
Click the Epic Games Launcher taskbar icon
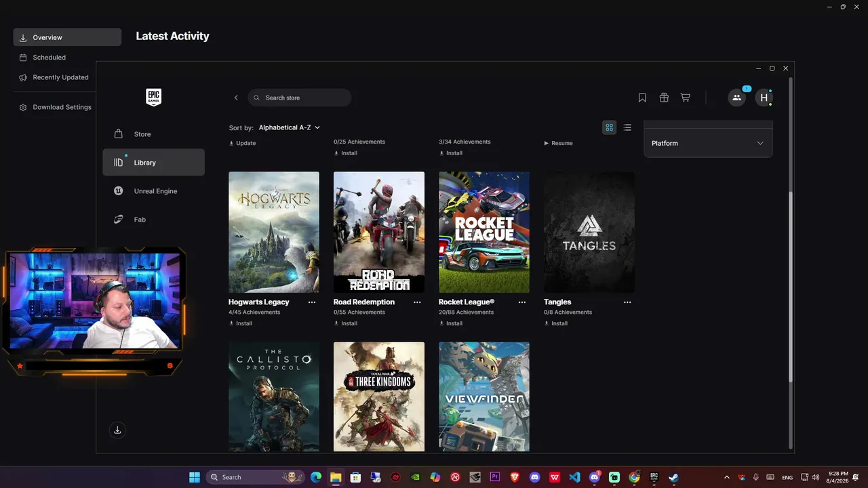point(654,477)
